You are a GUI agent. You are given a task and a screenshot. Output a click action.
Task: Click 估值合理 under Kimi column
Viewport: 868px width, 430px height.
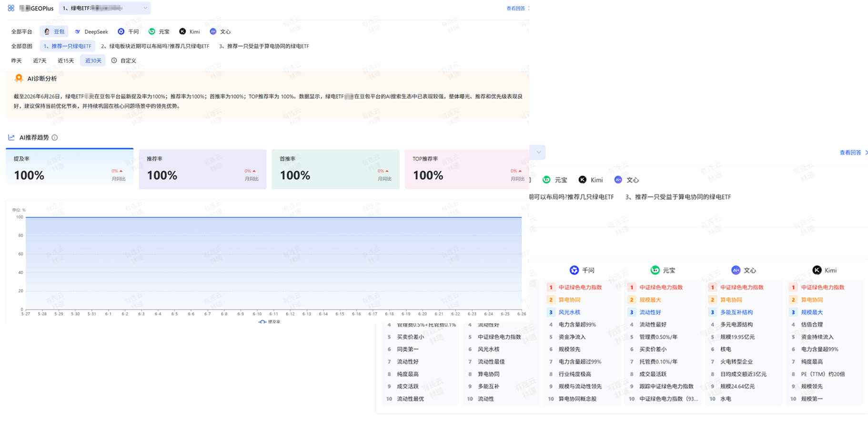[812, 324]
